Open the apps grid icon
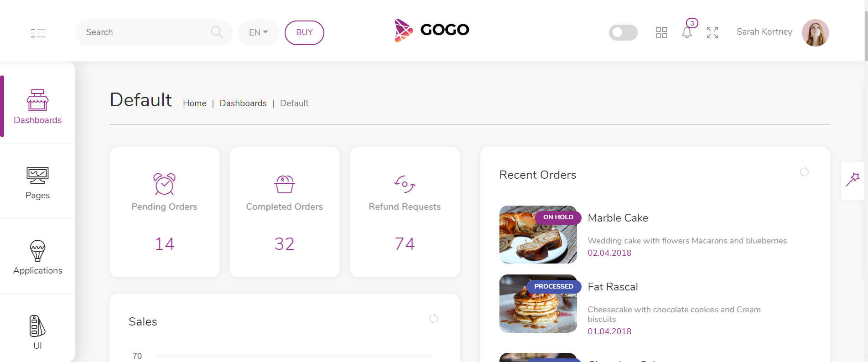This screenshot has width=868, height=362. click(661, 32)
